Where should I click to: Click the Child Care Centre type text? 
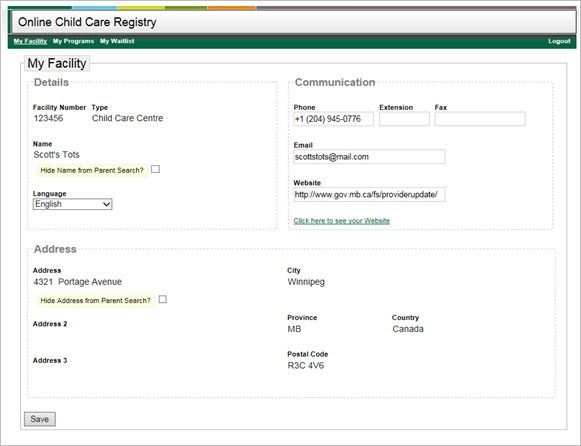127,118
